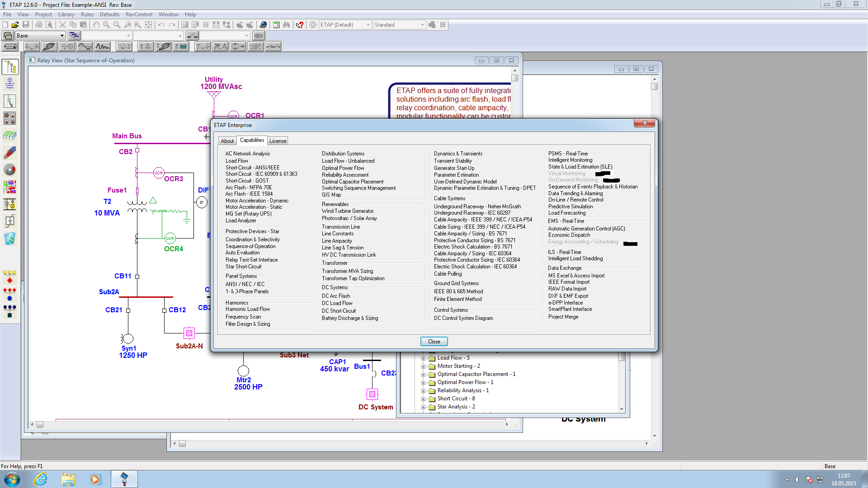This screenshot has height=488, width=868.
Task: Expand the Optimal Power Flow - 1 node
Action: pos(424,383)
